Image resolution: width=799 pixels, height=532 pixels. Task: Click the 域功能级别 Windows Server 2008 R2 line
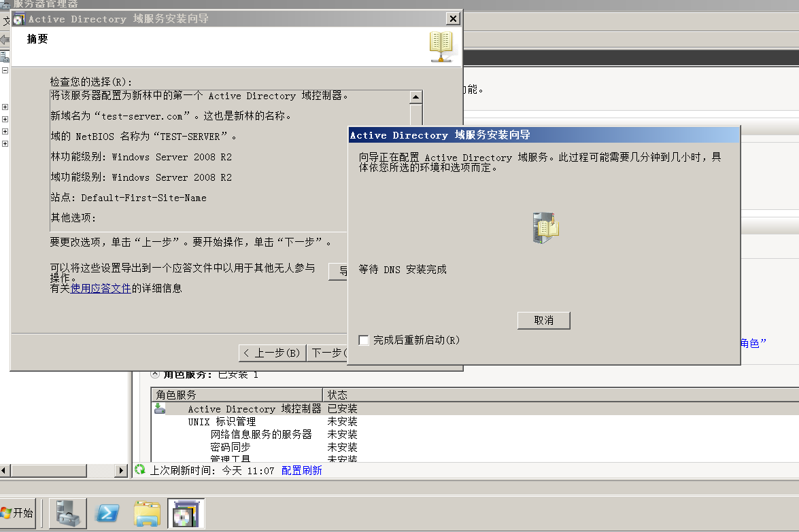click(141, 177)
